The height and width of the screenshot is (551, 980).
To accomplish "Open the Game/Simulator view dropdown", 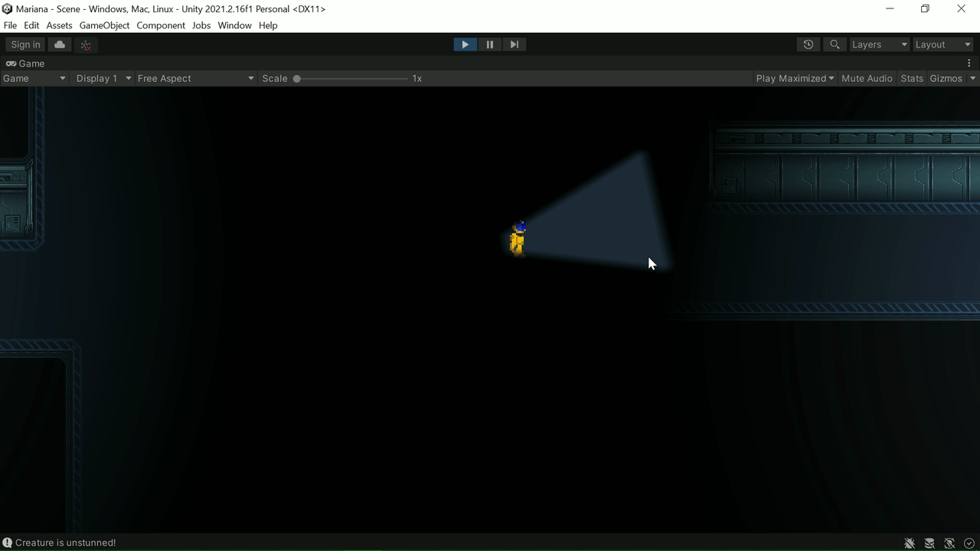I will [x=34, y=78].
